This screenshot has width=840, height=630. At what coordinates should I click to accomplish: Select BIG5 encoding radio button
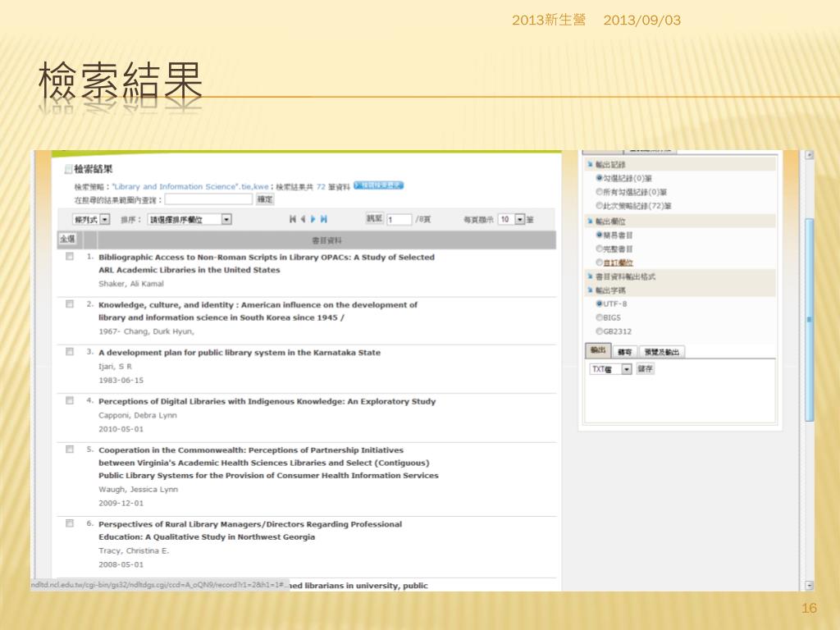[600, 317]
